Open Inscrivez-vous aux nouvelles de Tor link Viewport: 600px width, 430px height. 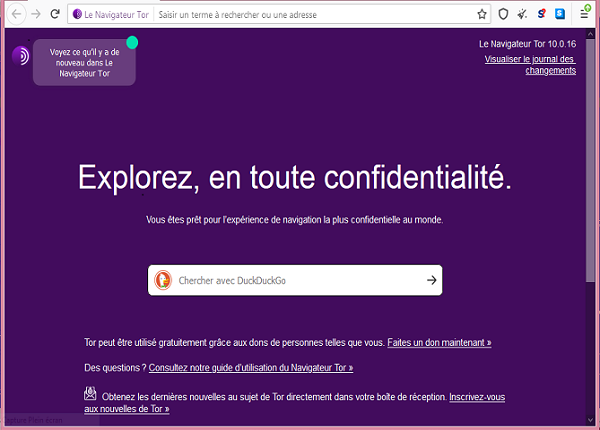[x=295, y=403]
